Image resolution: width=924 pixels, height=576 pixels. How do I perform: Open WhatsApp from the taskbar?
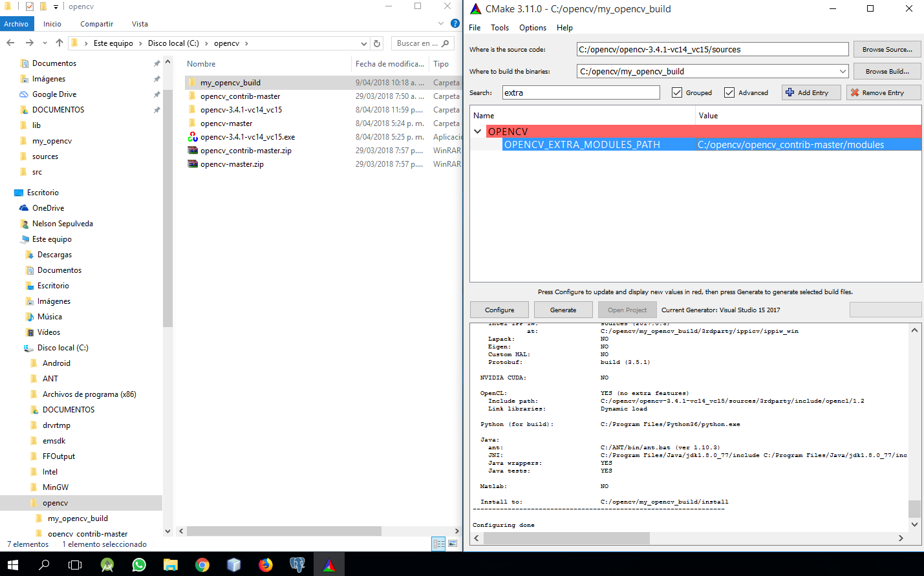click(x=139, y=565)
